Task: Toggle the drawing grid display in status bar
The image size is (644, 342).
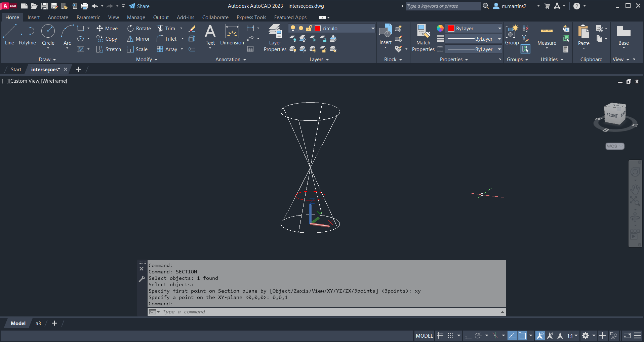Action: (x=440, y=336)
